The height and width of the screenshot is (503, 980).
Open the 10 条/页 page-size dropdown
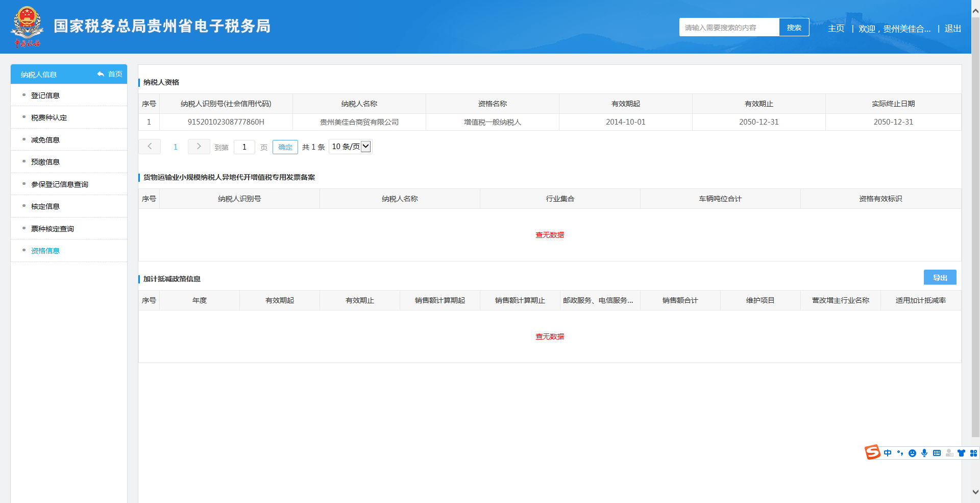pos(351,147)
